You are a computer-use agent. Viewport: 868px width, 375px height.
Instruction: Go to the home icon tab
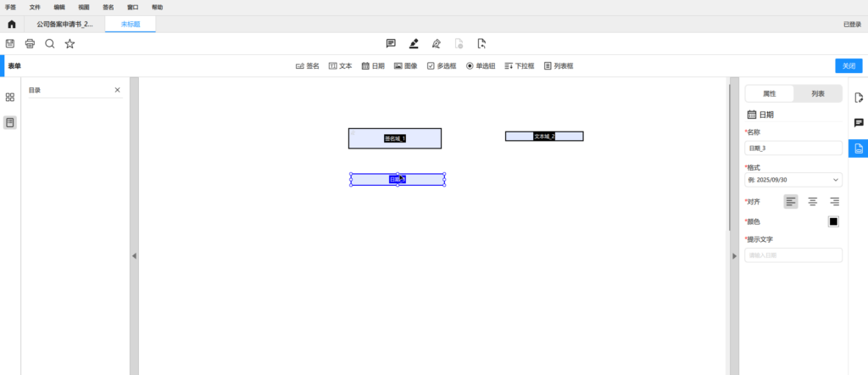click(x=11, y=24)
